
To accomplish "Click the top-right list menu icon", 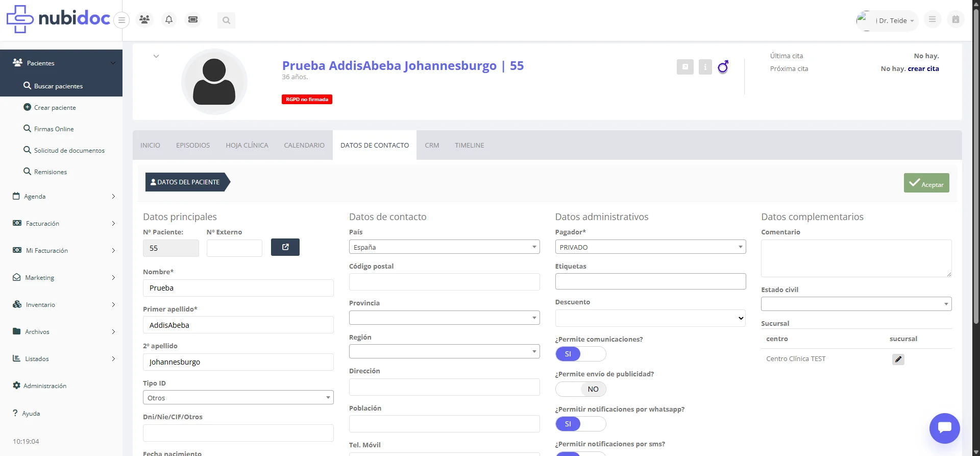I will point(932,19).
